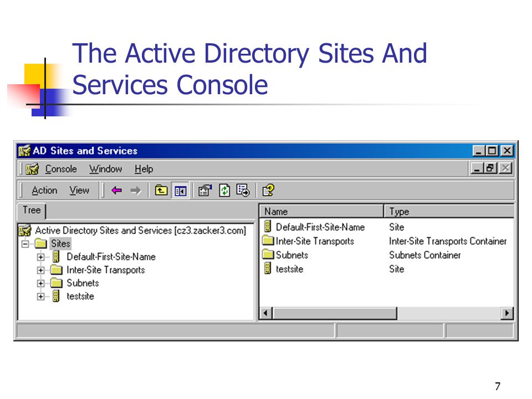Open the Properties toolbar icon
The height and width of the screenshot is (399, 532).
[205, 190]
